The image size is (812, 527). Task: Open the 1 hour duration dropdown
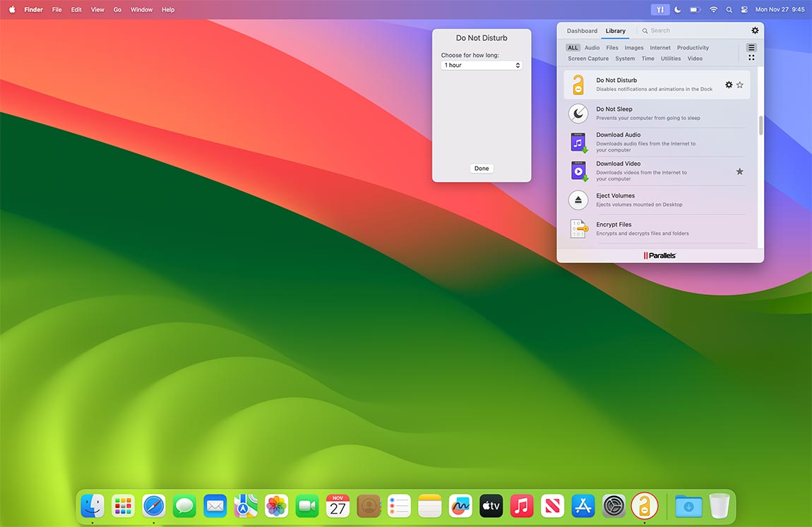[482, 64]
